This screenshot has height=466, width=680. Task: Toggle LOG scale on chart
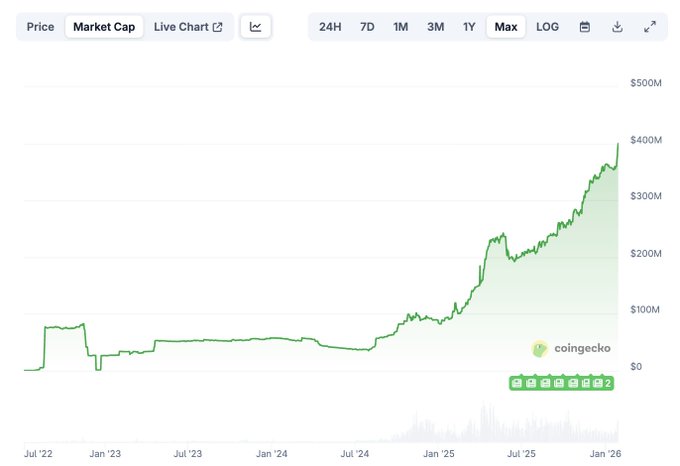[547, 26]
